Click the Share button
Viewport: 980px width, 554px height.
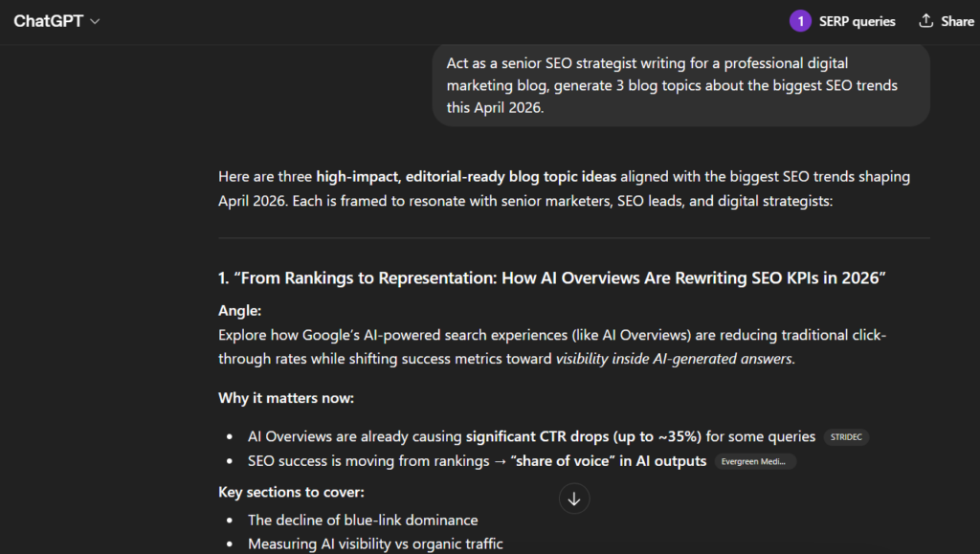[946, 20]
